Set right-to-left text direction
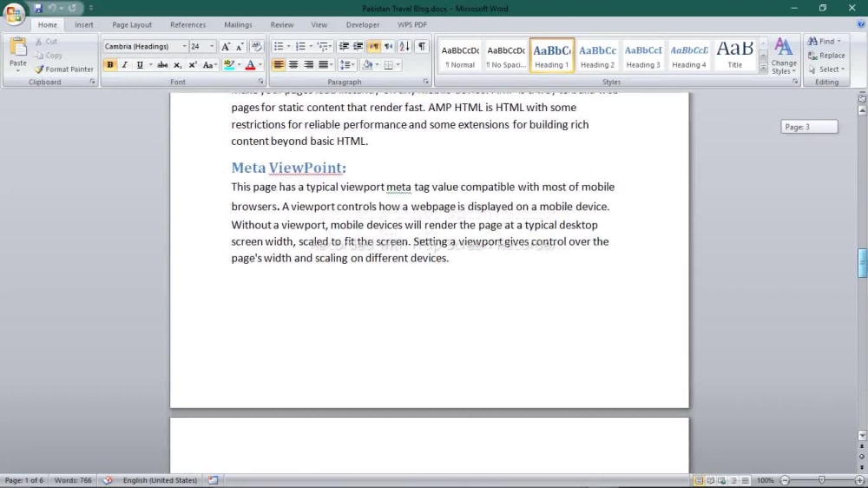The image size is (868, 488). [389, 47]
